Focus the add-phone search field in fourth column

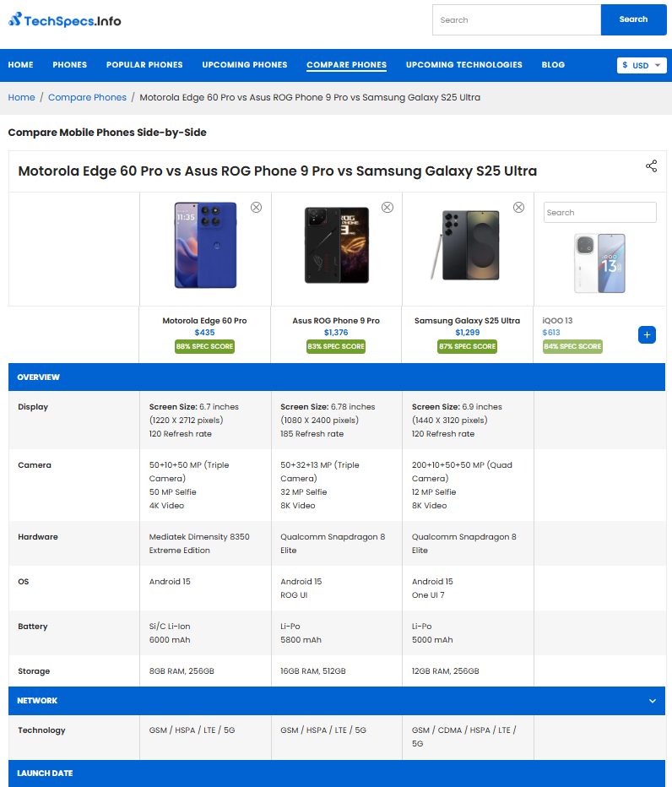pyautogui.click(x=599, y=212)
